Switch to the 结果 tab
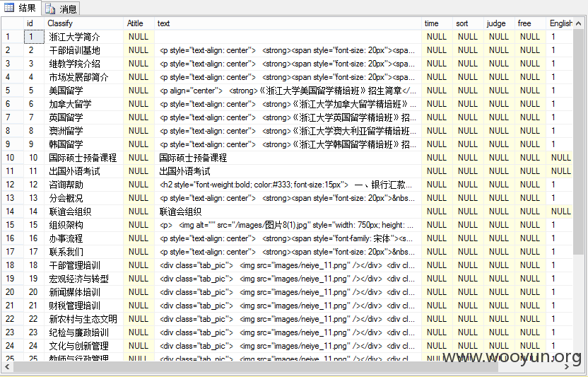Screen dimensions: 588x377 (21, 8)
